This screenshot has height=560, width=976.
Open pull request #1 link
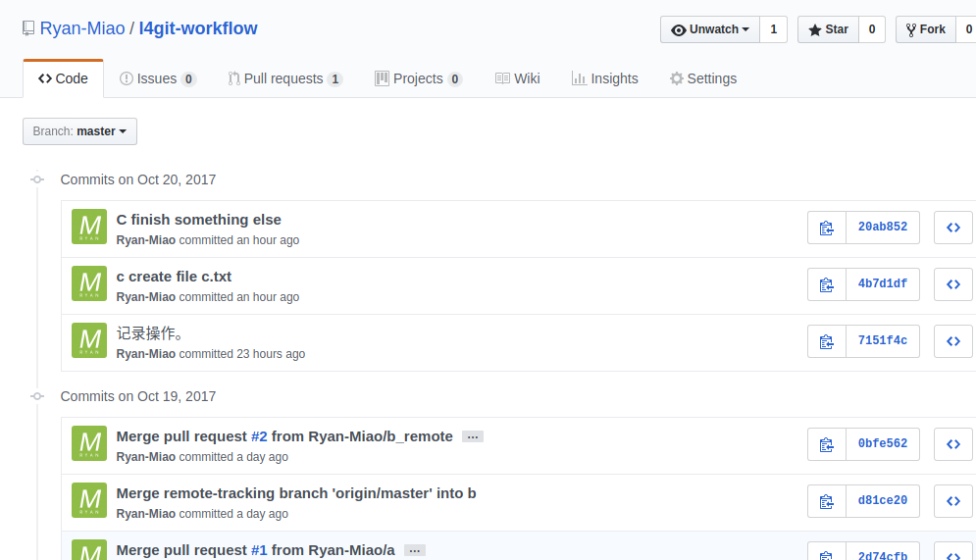259,550
